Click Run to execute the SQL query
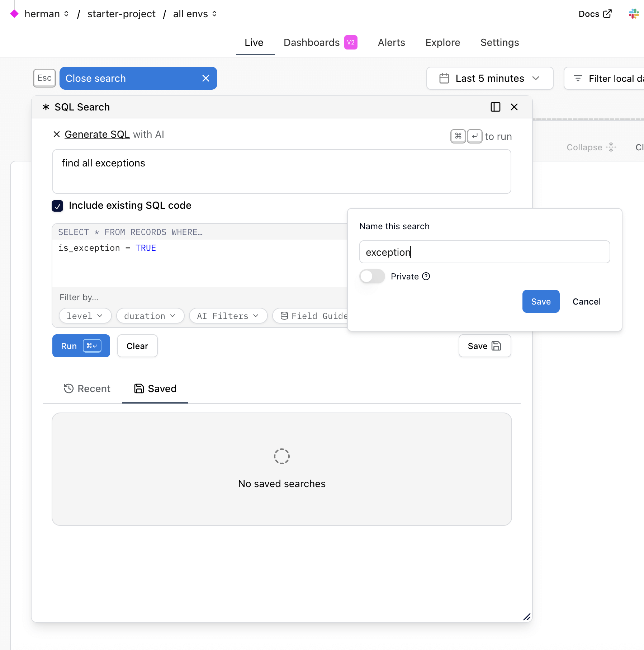The image size is (644, 650). pyautogui.click(x=81, y=346)
